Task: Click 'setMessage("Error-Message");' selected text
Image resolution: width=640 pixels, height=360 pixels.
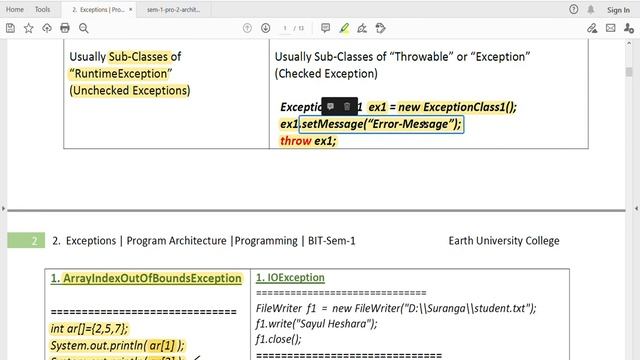Action: pyautogui.click(x=381, y=124)
